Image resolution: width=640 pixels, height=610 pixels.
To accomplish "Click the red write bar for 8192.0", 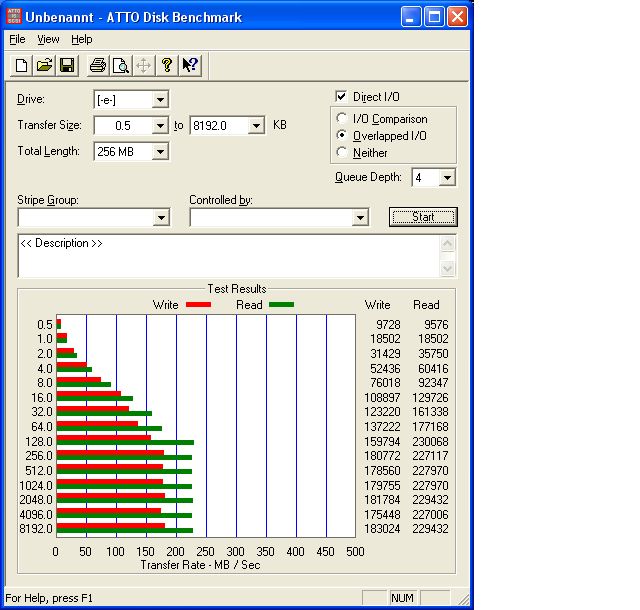I will [x=111, y=526].
